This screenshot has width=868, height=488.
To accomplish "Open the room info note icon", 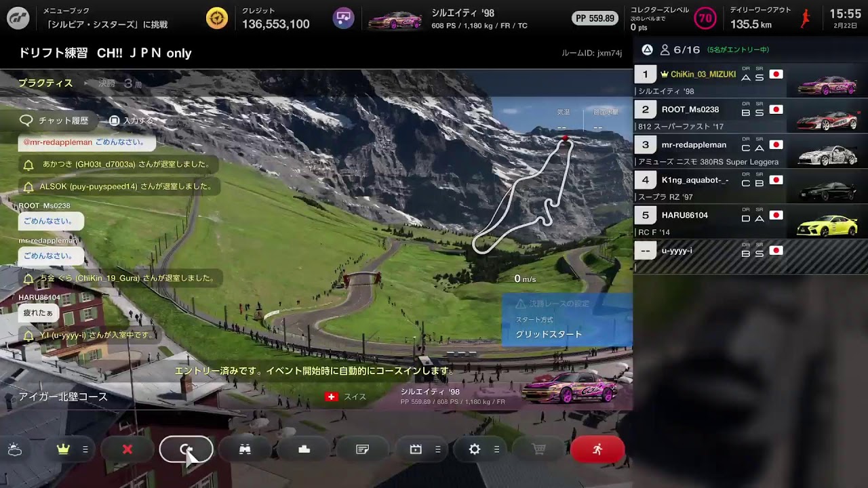I will pos(363,449).
